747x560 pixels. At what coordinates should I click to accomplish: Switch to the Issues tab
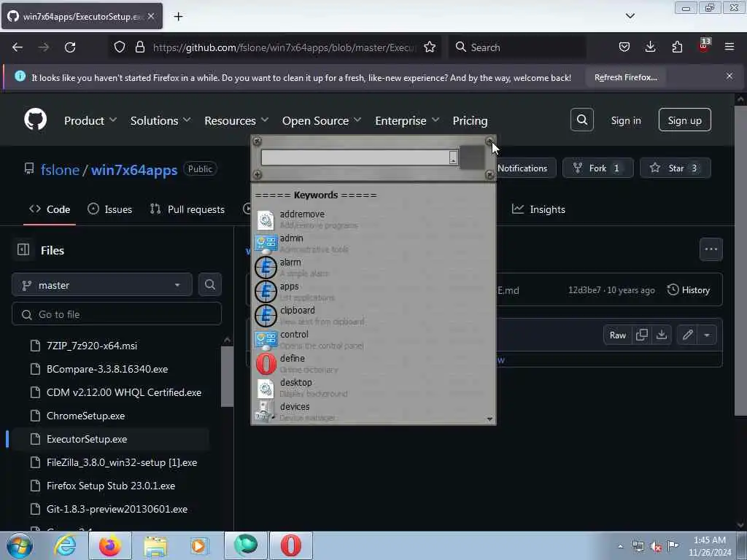pyautogui.click(x=110, y=209)
